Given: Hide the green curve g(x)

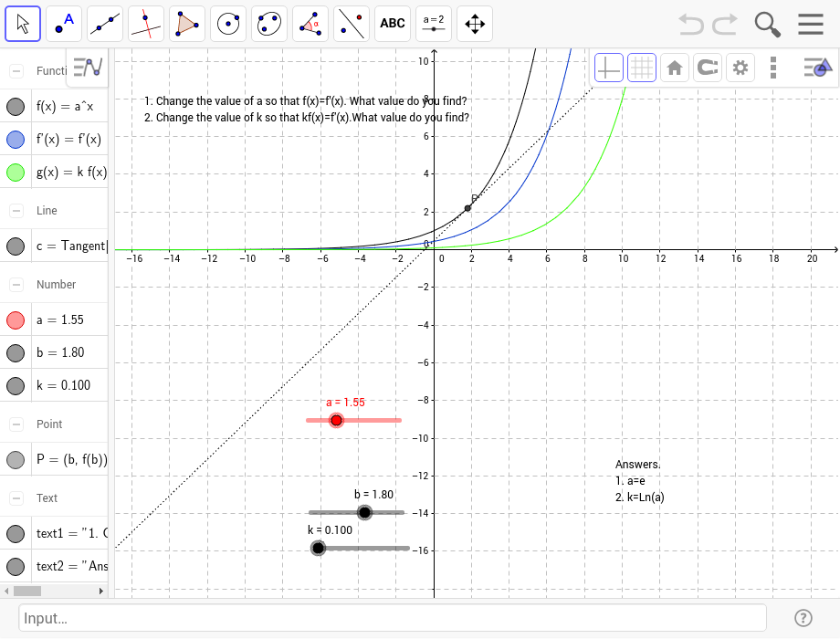Looking at the screenshot, I should click(x=16, y=173).
